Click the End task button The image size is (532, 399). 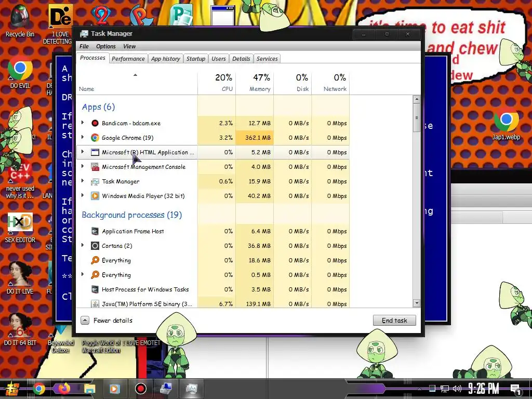click(x=394, y=320)
